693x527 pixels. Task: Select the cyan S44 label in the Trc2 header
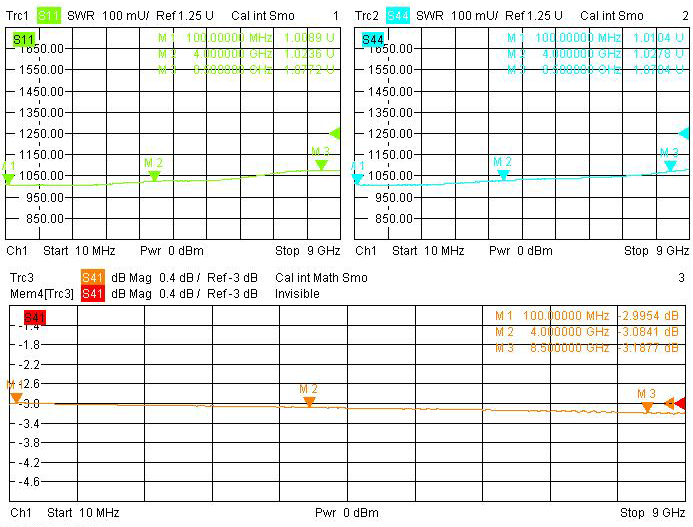[x=398, y=16]
